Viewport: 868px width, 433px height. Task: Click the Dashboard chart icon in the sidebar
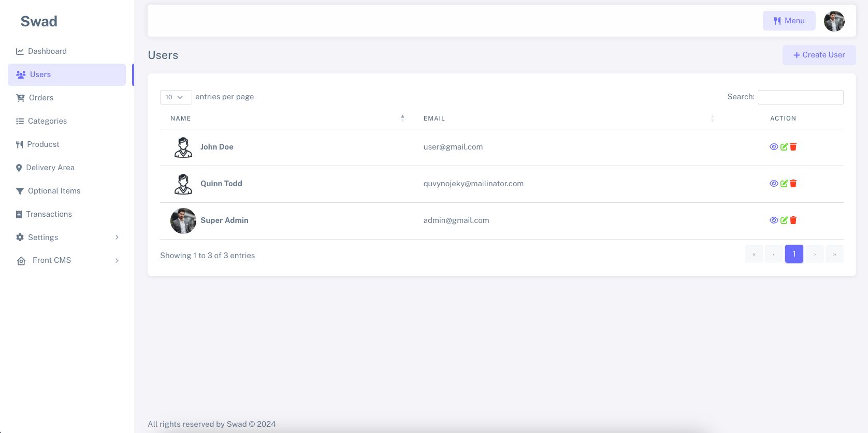tap(20, 51)
